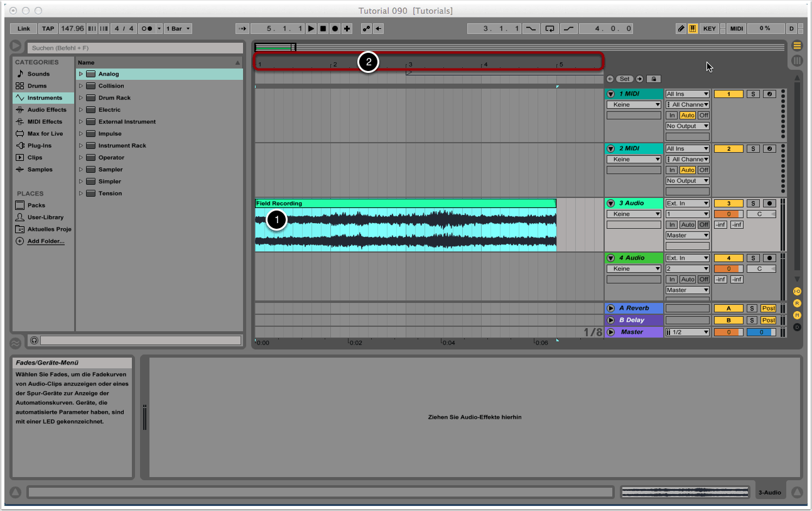Show the In/Out section with I-O button
Viewport: 812px width, 511px height.
(x=797, y=292)
